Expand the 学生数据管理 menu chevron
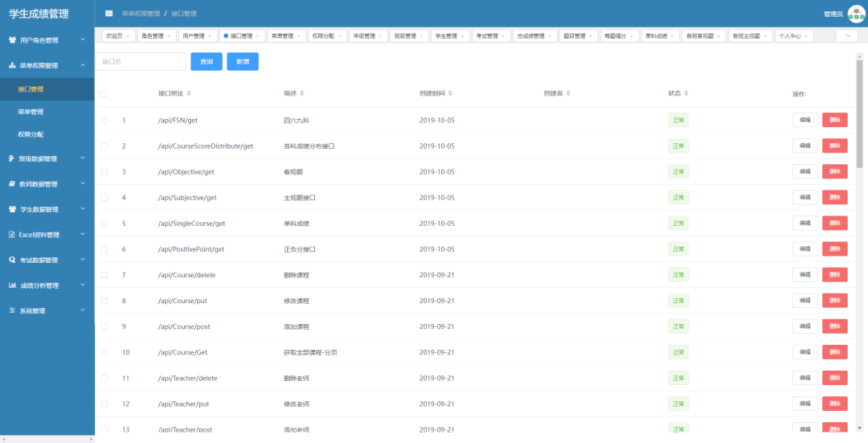This screenshot has width=868, height=443. coord(83,209)
